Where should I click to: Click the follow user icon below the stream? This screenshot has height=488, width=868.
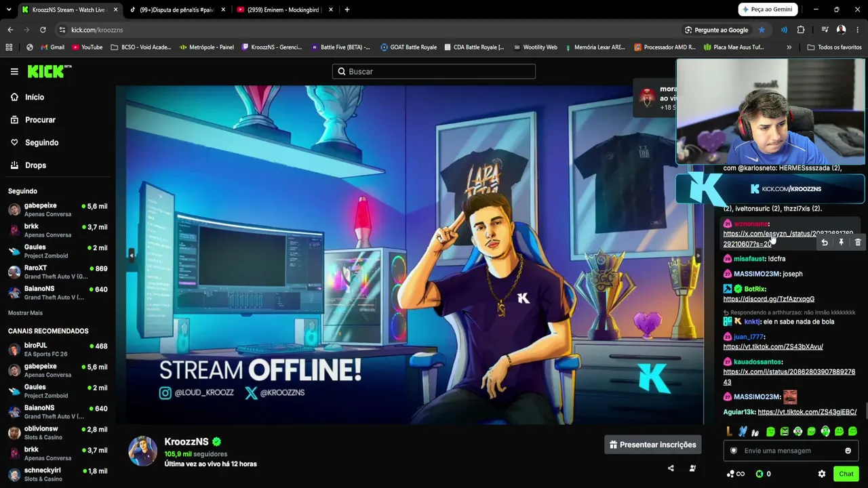click(692, 468)
